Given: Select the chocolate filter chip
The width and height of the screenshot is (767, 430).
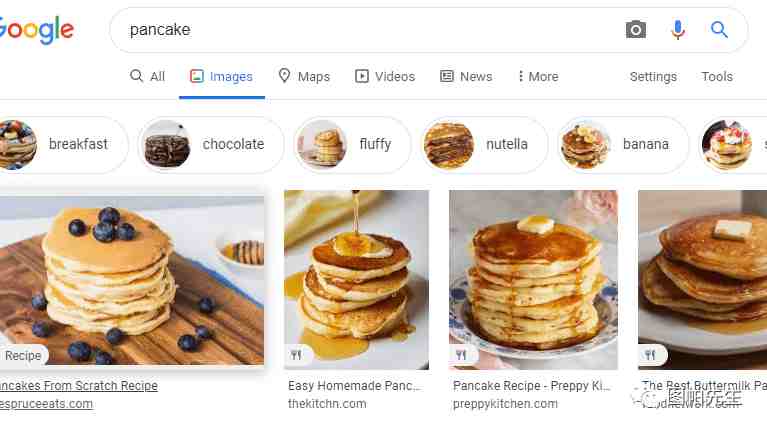Looking at the screenshot, I should (x=211, y=144).
